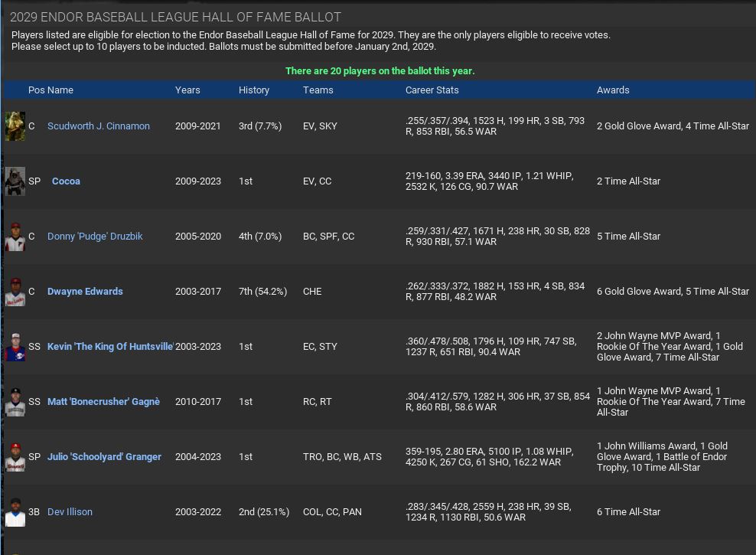The height and width of the screenshot is (555, 756).
Task: Sort ballot by the History column header
Action: point(253,90)
